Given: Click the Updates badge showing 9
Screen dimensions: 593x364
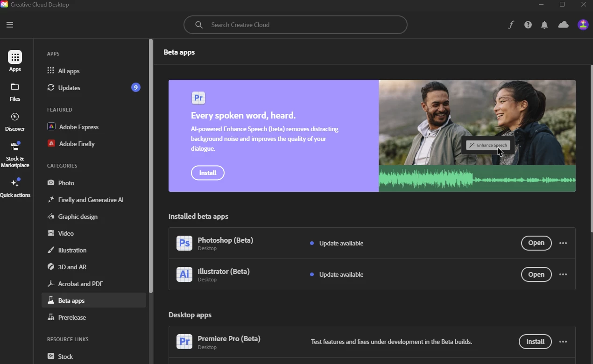Looking at the screenshot, I should (136, 87).
